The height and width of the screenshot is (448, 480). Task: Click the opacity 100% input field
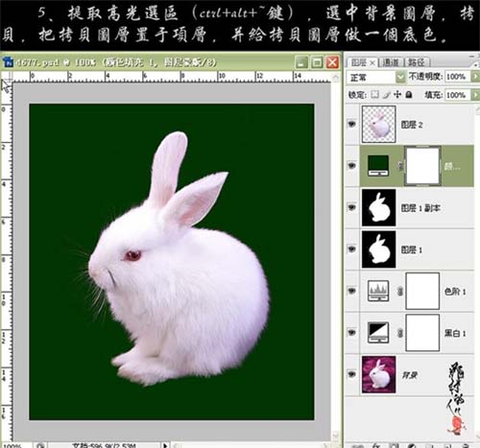(457, 77)
